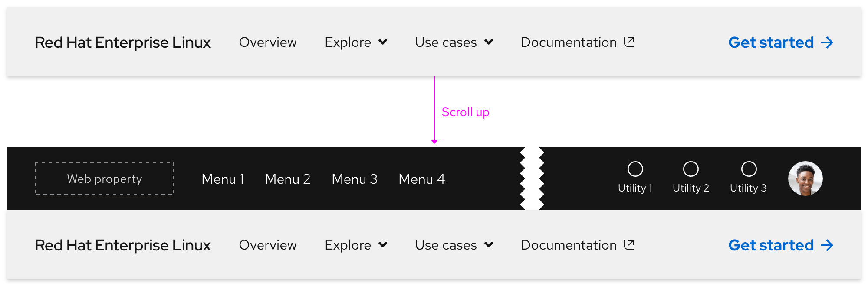Click the Utility 1 circle icon
Image resolution: width=868 pixels, height=286 pixels.
pyautogui.click(x=635, y=169)
